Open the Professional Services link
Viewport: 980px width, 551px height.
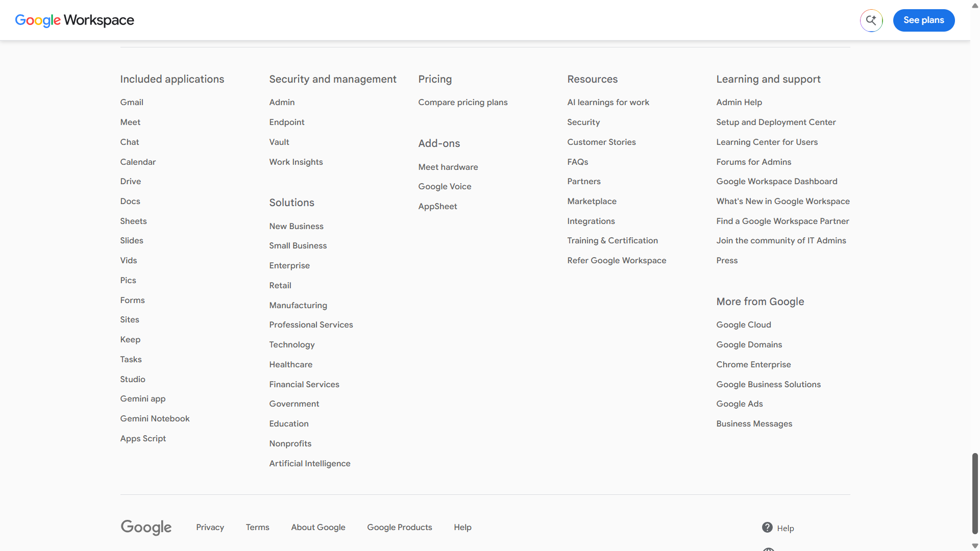(311, 325)
